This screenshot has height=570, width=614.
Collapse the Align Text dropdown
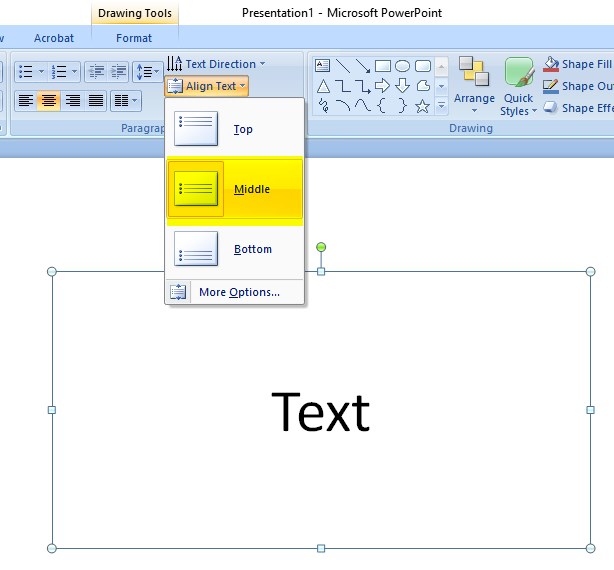(x=206, y=86)
